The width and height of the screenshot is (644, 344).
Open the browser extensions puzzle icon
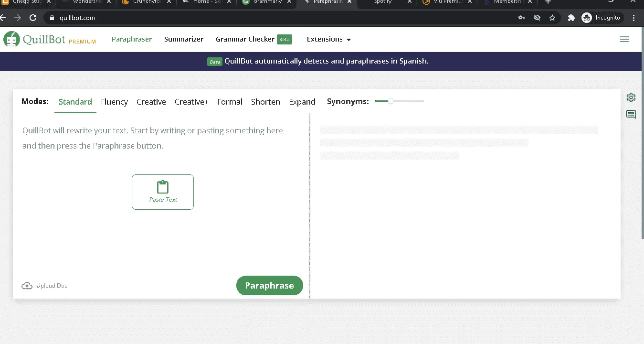coord(571,18)
